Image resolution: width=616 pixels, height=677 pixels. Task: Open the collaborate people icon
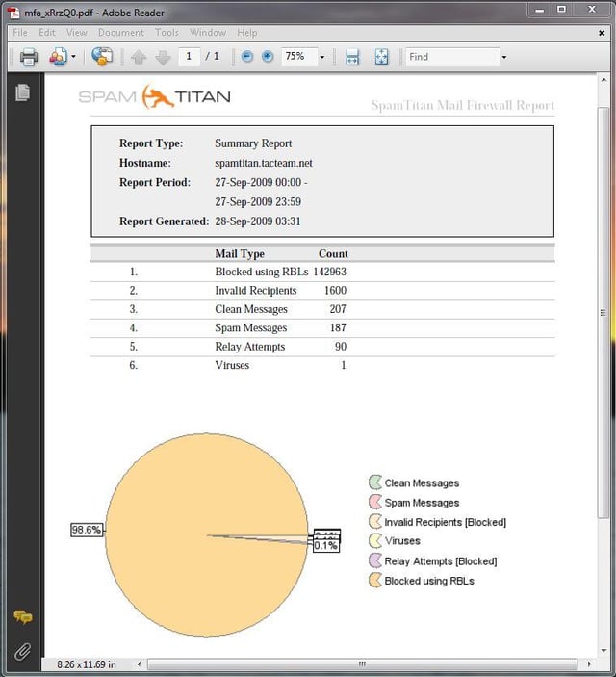coord(59,57)
